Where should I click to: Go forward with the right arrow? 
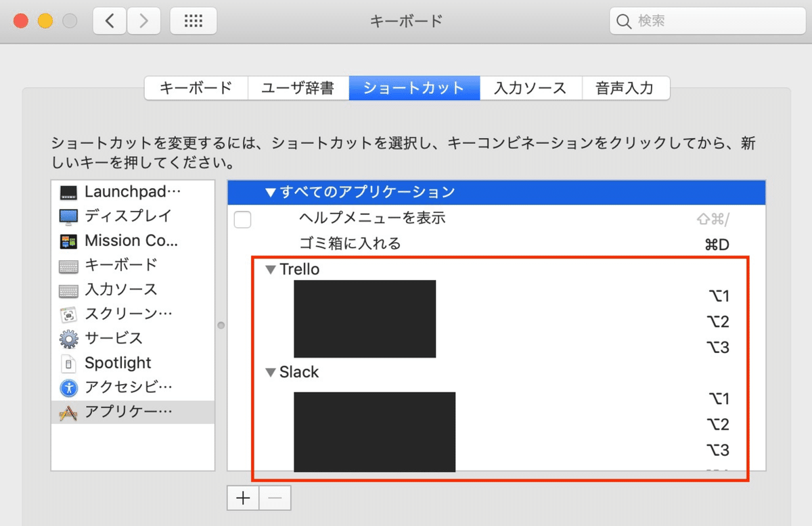pos(143,21)
